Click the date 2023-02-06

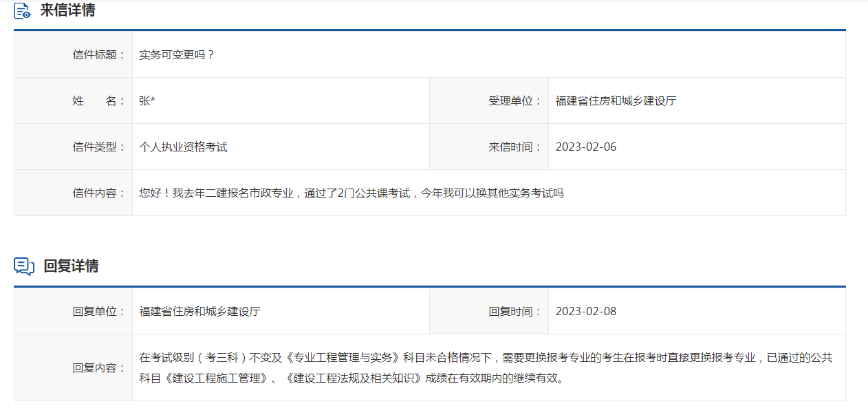(x=586, y=147)
